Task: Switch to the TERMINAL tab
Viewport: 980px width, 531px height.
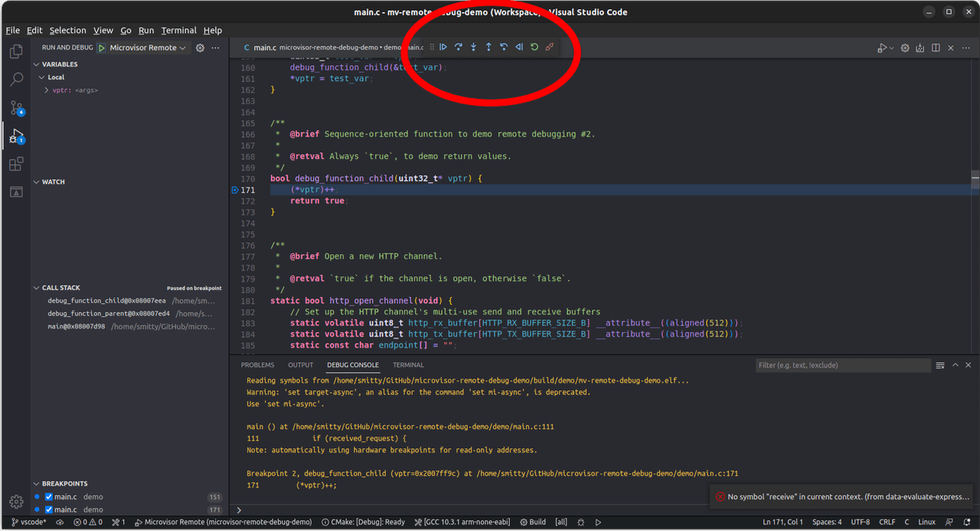Action: pyautogui.click(x=408, y=365)
